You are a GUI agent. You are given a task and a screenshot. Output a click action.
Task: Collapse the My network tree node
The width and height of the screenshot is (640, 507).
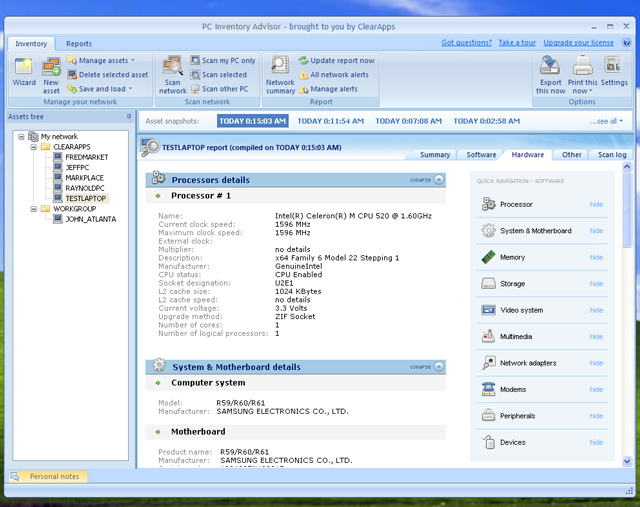point(21,137)
